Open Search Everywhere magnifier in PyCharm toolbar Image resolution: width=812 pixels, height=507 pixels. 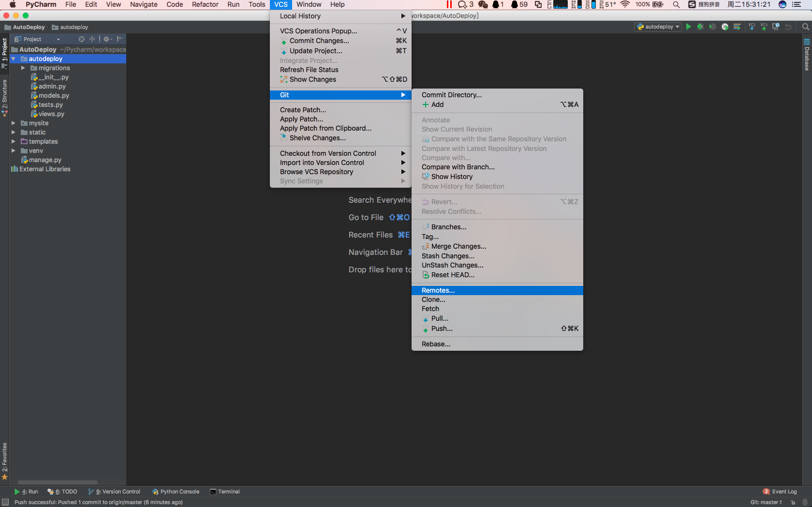805,27
